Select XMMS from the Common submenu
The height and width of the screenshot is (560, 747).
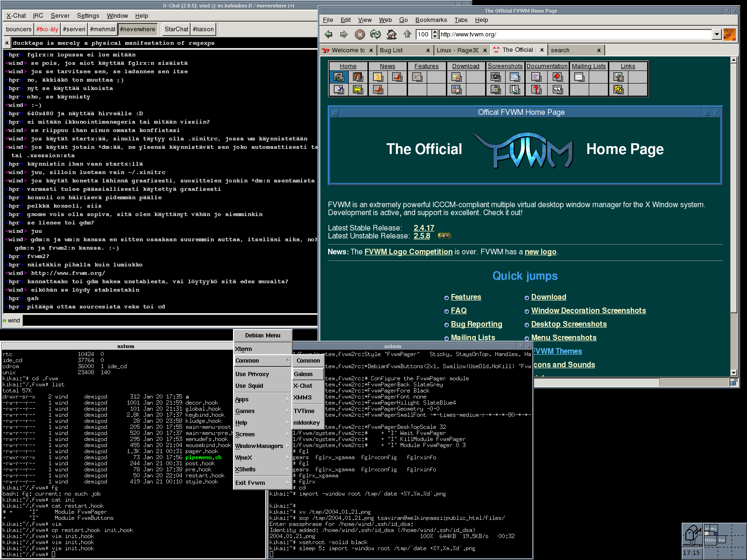coord(303,398)
